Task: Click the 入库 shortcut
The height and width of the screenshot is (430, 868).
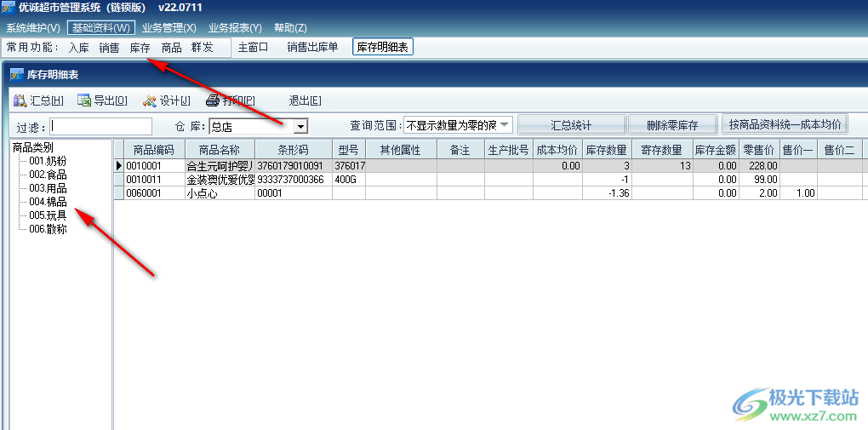Action: (x=78, y=48)
